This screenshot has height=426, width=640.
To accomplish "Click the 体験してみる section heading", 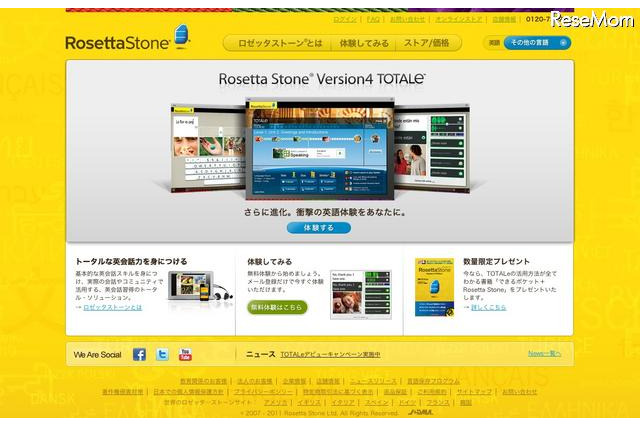I will 269,262.
